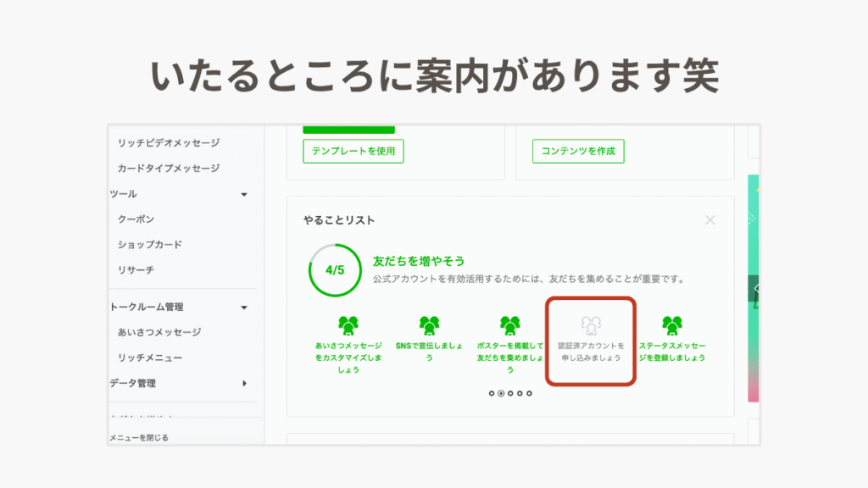Click the ステータスメッセージを登録 task icon
The height and width of the screenshot is (488, 868).
[x=672, y=325]
